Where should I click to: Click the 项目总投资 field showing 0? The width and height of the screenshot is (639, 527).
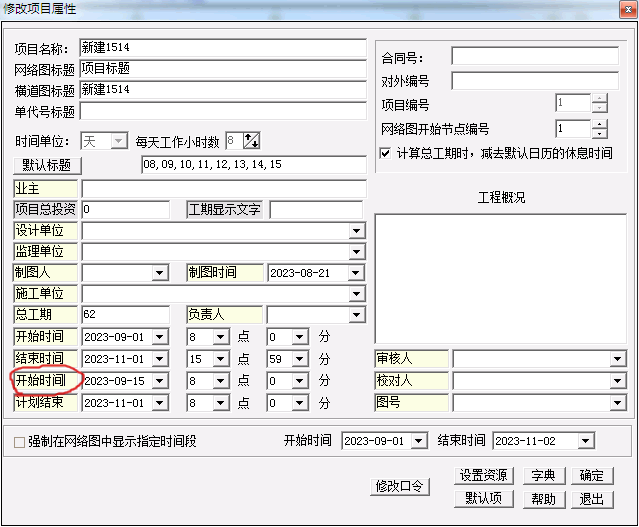(126, 209)
